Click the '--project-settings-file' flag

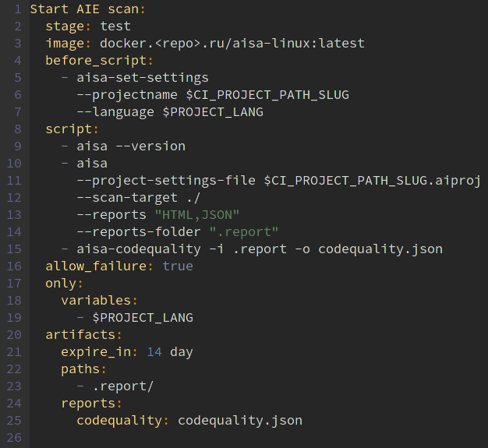pos(166,182)
